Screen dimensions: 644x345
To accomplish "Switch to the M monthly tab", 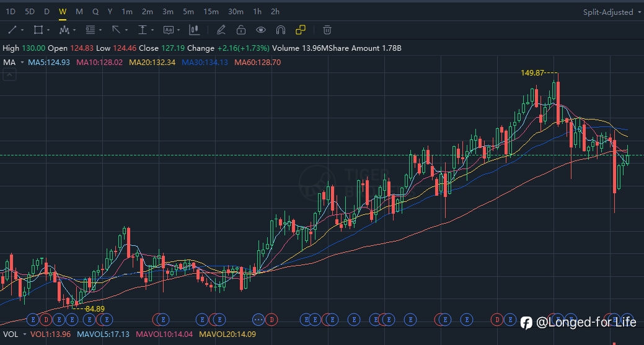I will [x=79, y=12].
